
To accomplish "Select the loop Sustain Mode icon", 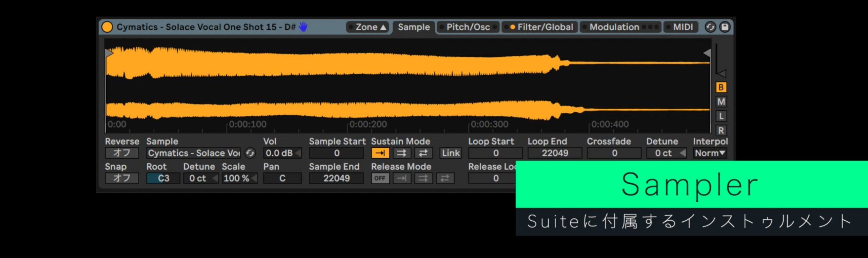I will click(x=402, y=153).
